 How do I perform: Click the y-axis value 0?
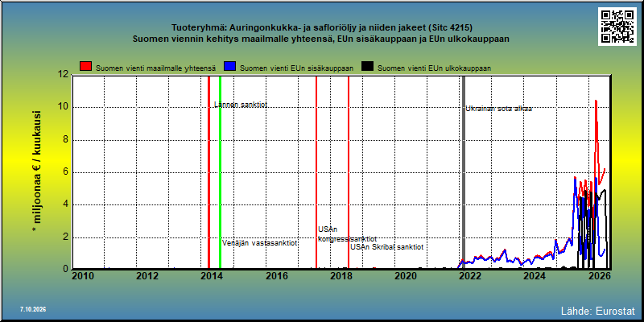[65, 269]
